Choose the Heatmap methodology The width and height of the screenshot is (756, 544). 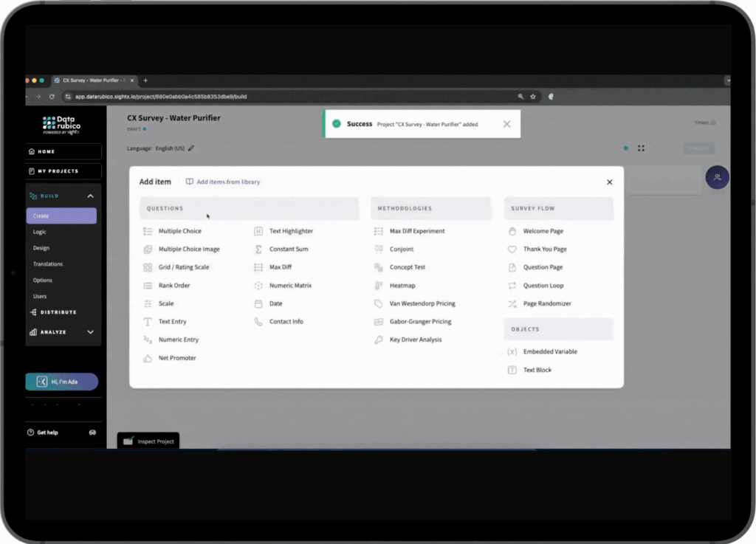click(402, 286)
